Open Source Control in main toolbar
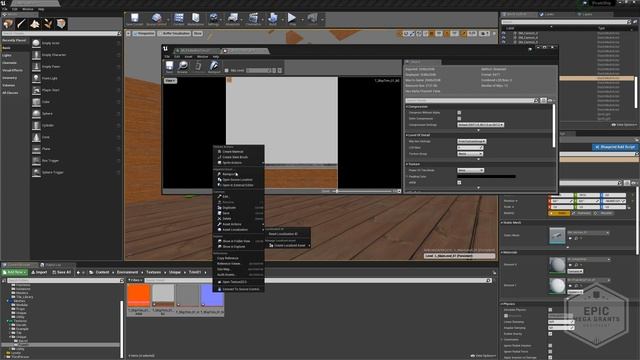 tap(156, 19)
